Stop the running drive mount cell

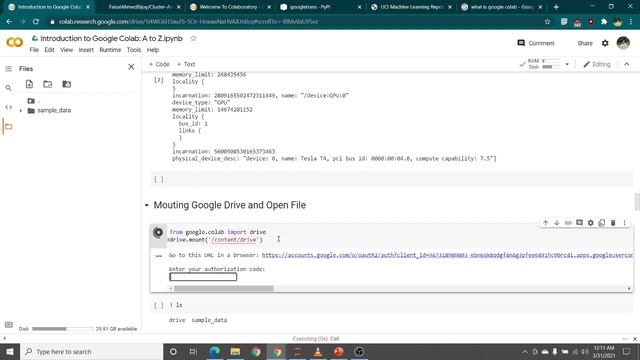158,233
